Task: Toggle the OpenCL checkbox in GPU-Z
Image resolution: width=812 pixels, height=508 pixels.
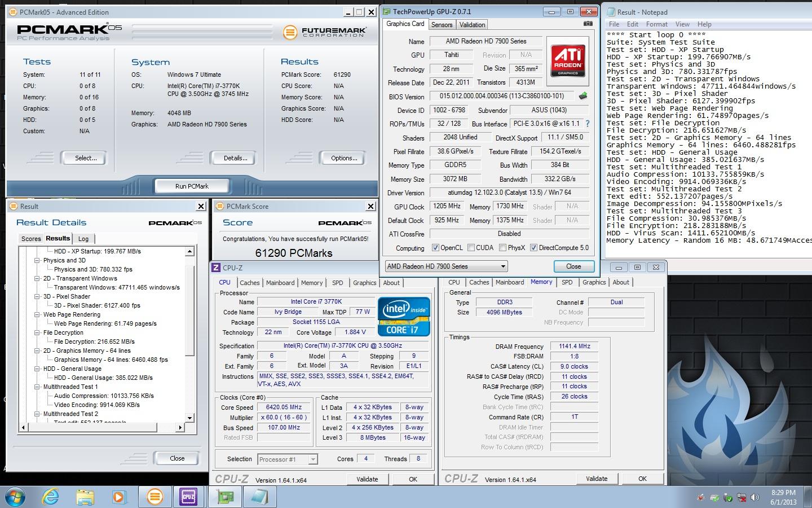Action: tap(435, 248)
